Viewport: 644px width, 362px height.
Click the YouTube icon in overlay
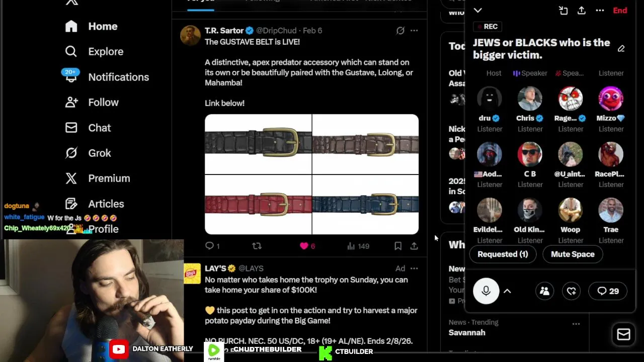click(119, 349)
